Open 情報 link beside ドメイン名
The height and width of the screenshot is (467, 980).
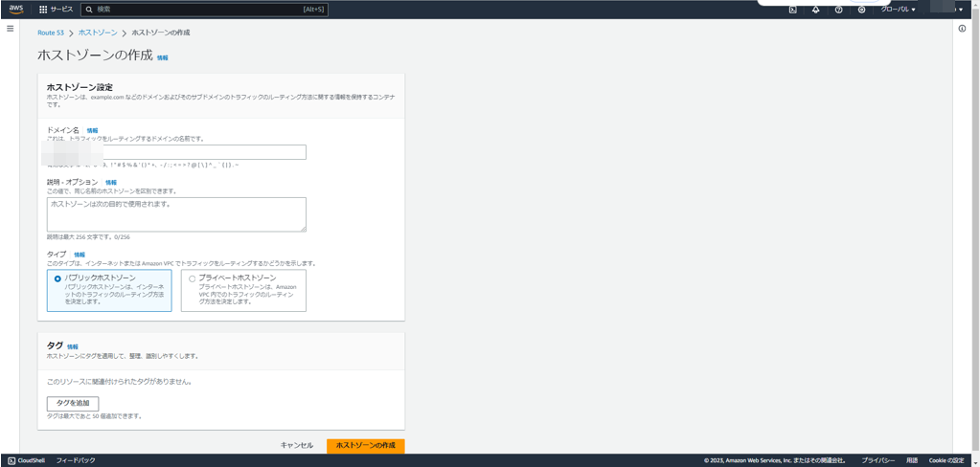coord(93,130)
